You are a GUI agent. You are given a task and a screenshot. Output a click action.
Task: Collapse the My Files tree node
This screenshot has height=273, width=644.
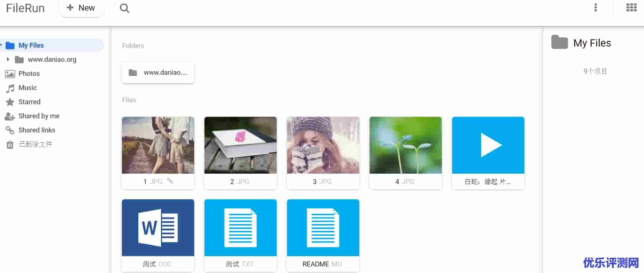(x=1, y=45)
